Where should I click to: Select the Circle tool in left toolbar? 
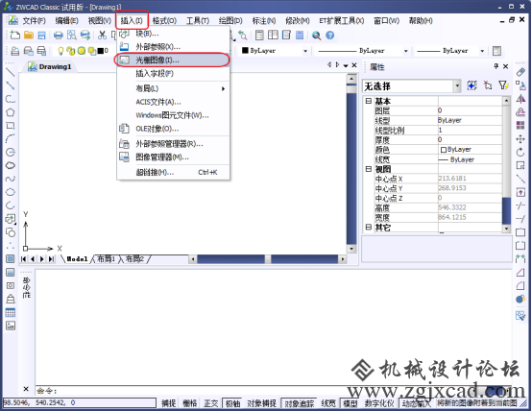point(11,152)
